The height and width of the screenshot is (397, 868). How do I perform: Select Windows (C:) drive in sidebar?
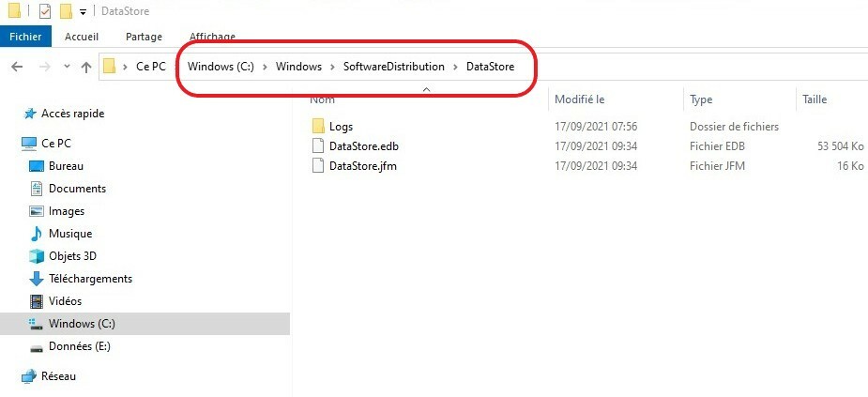click(x=82, y=324)
